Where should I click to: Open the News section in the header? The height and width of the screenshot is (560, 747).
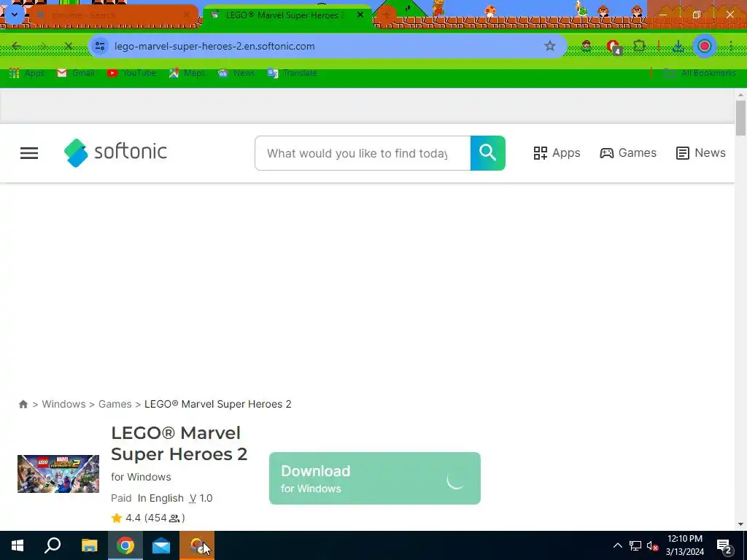point(700,153)
